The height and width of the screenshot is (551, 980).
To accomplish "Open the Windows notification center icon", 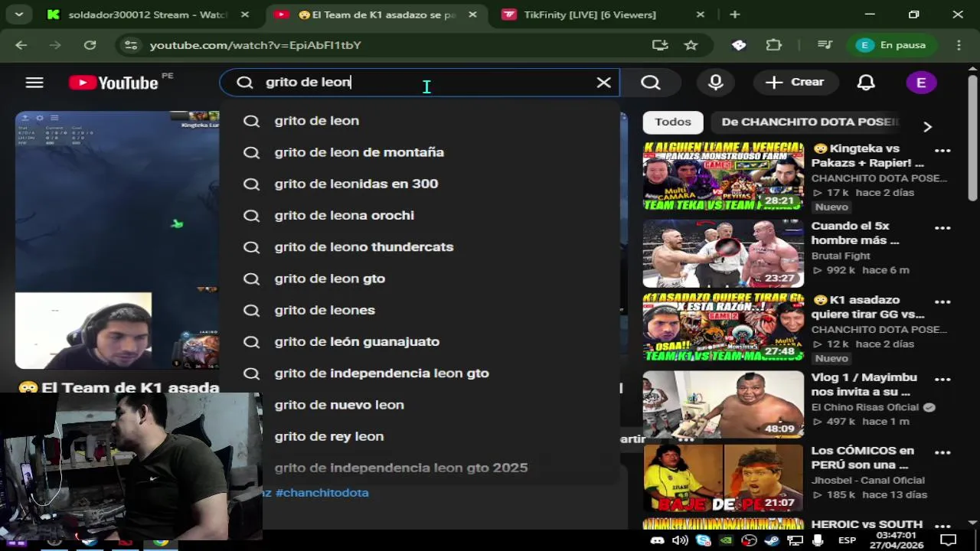I will 949,540.
